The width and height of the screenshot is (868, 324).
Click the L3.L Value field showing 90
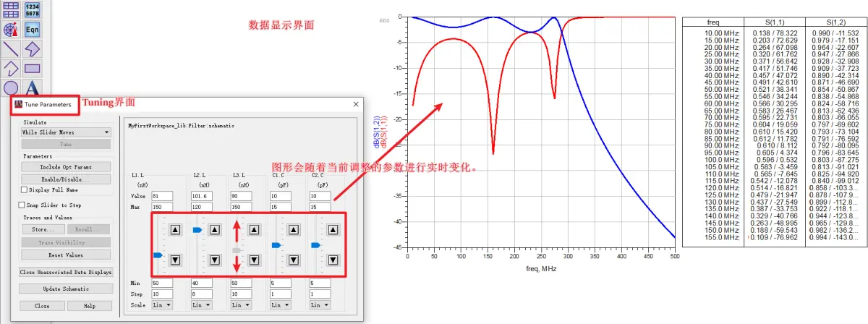(x=241, y=196)
